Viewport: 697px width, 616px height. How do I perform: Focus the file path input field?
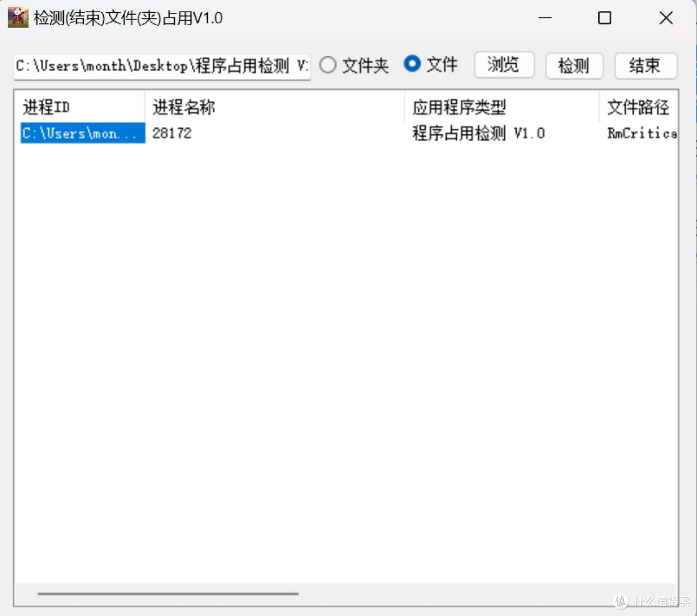pos(162,66)
